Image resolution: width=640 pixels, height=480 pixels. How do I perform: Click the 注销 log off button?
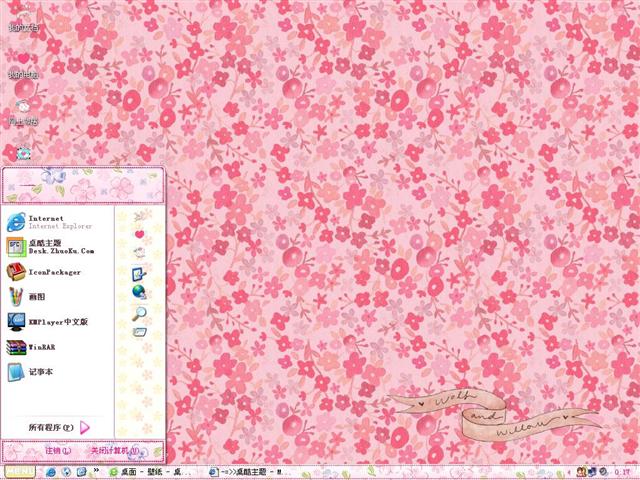[55, 451]
